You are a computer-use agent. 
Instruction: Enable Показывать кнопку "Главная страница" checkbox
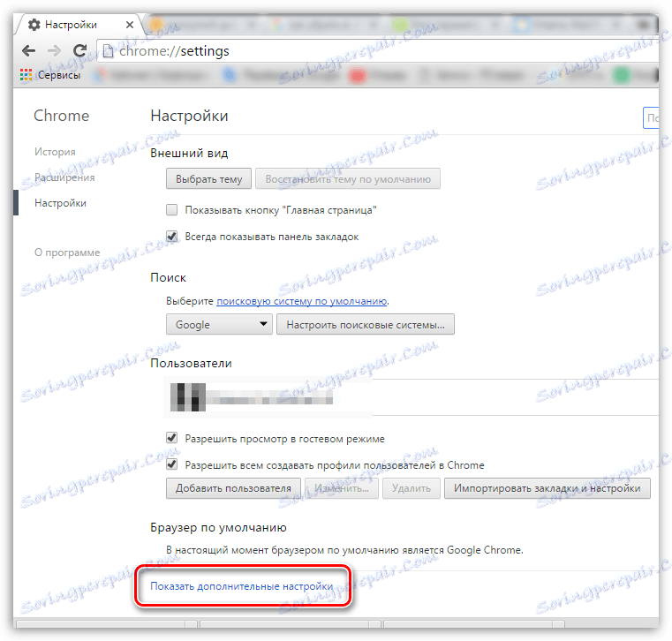click(x=172, y=210)
